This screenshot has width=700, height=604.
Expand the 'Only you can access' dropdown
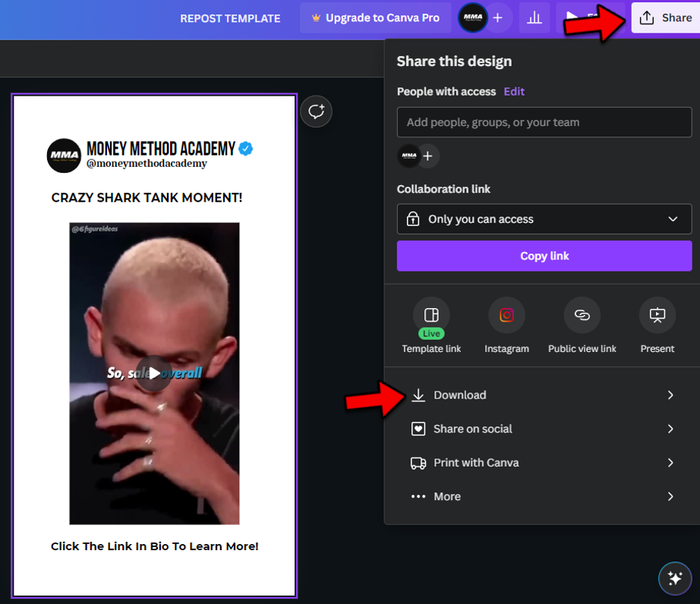(544, 219)
